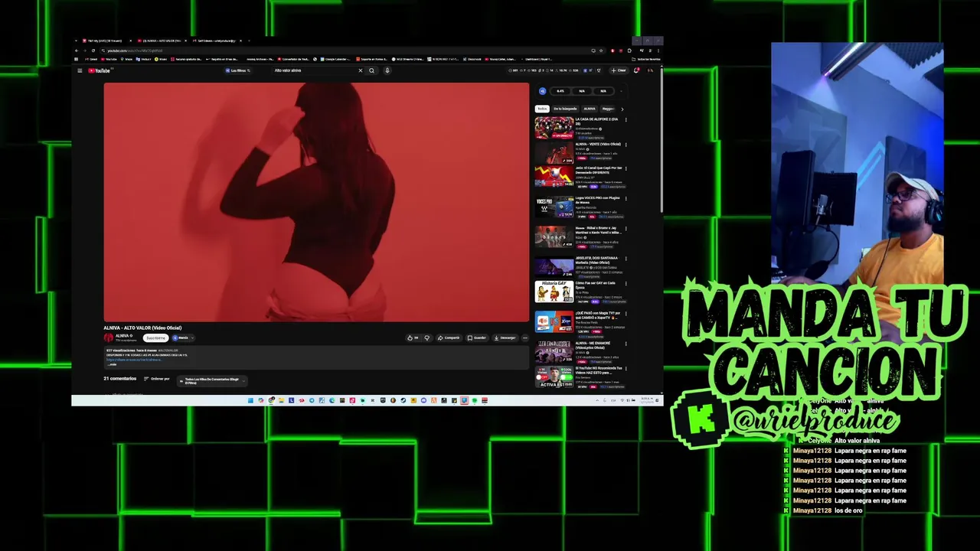
Task: Click the main video player
Action: coord(316,202)
